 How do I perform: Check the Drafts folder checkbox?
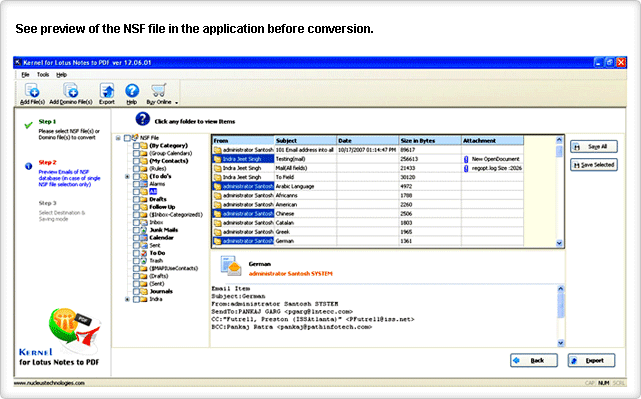tap(136, 200)
